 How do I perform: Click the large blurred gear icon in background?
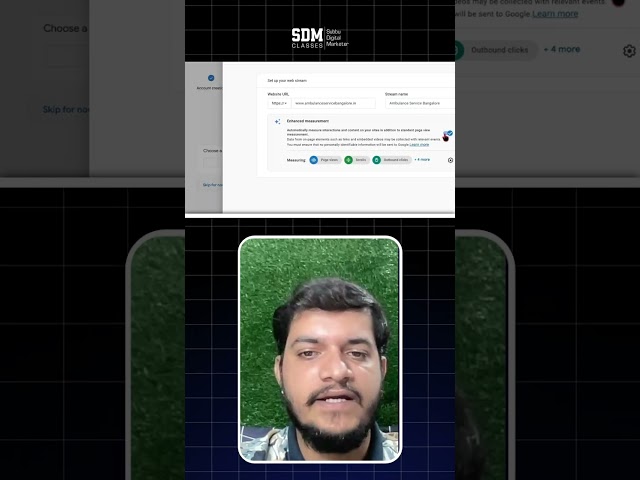coord(629,51)
